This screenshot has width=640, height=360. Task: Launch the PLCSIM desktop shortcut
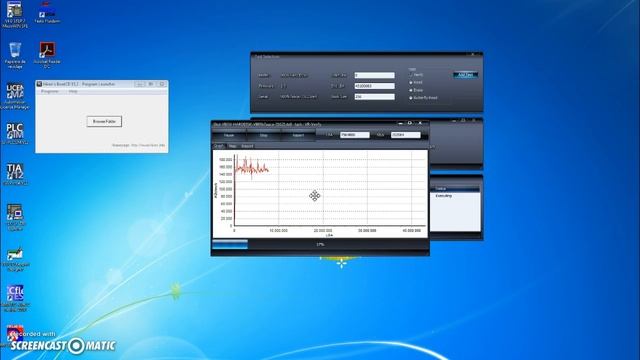click(15, 133)
